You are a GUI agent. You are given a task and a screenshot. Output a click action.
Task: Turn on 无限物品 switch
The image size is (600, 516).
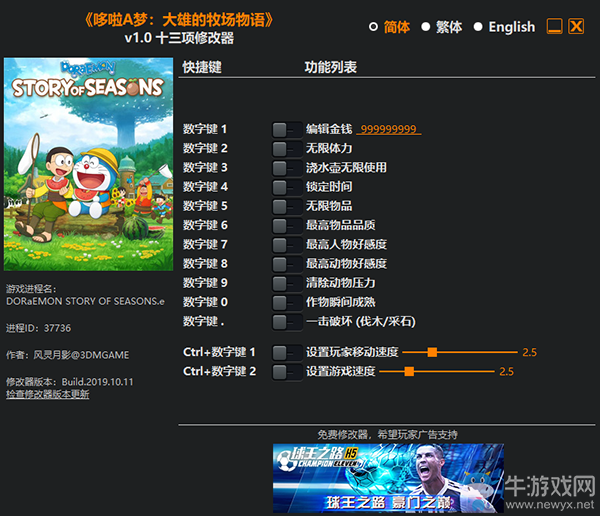pyautogui.click(x=287, y=207)
